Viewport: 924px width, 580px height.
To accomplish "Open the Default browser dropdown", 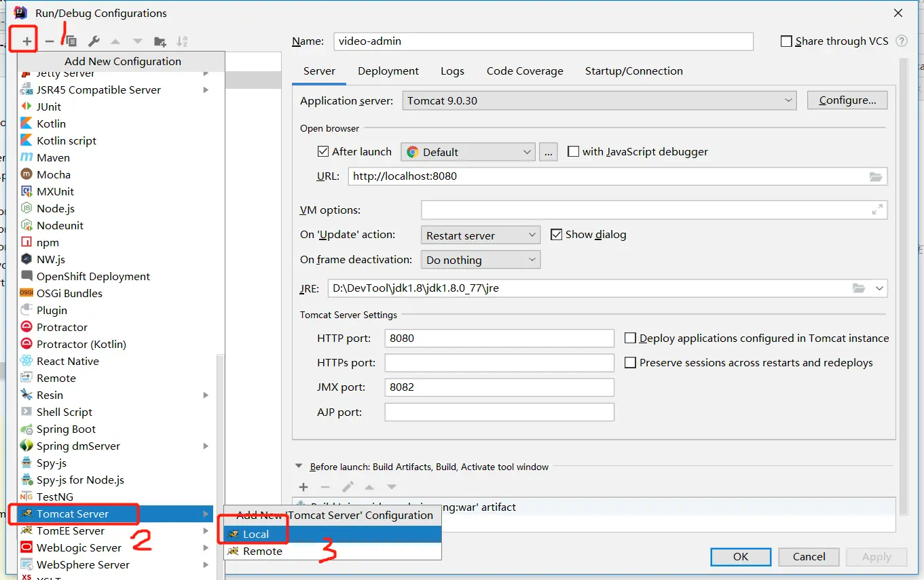I will click(468, 152).
